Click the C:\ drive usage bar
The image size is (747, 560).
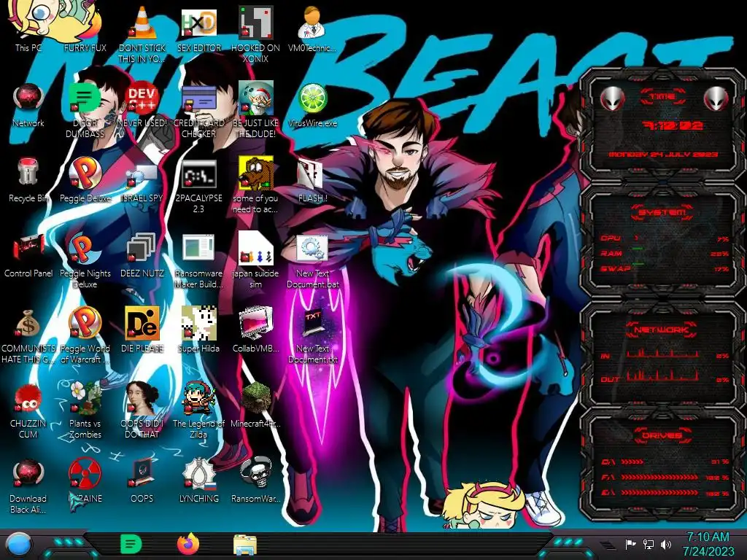coord(663,462)
